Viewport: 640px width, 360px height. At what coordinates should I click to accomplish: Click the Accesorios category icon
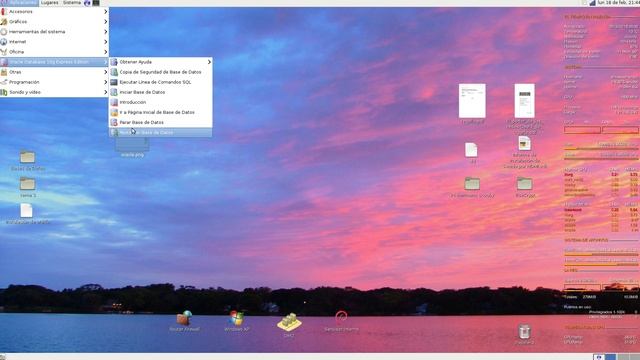pos(4,11)
